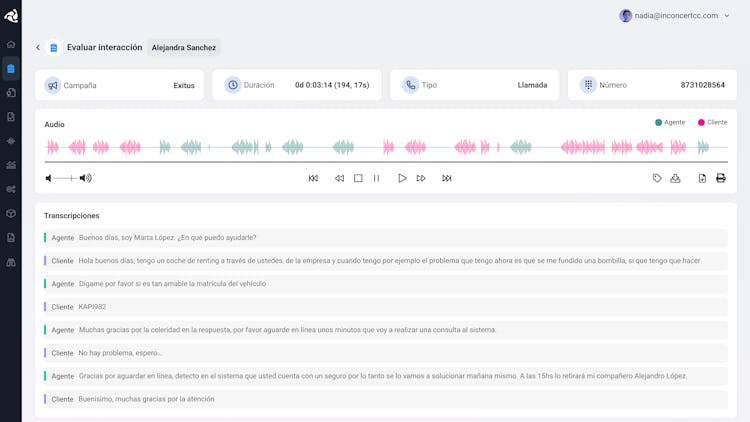The width and height of the screenshot is (750, 422).
Task: Pause the audio playback
Action: point(376,178)
